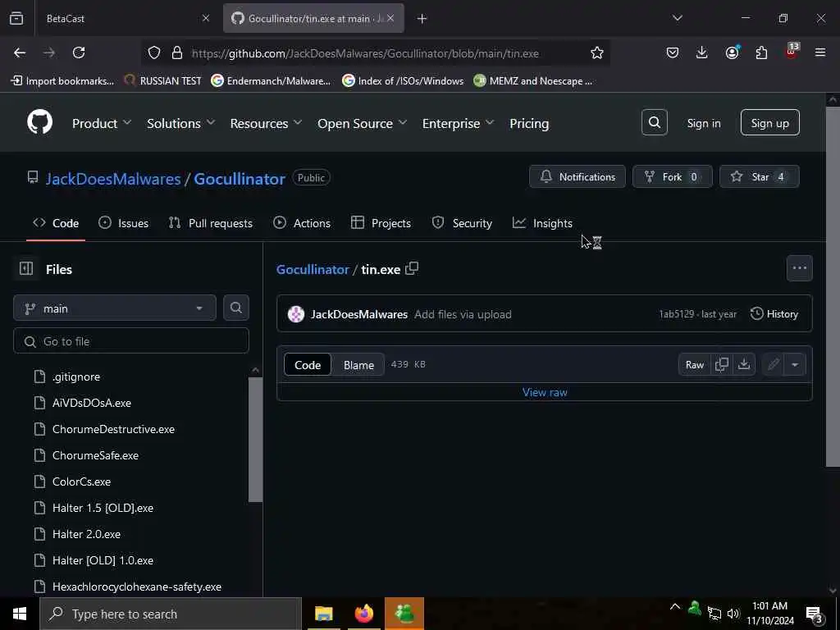The width and height of the screenshot is (840, 630).
Task: Open ChorumeDestructive.exe in file tree
Action: click(x=113, y=429)
